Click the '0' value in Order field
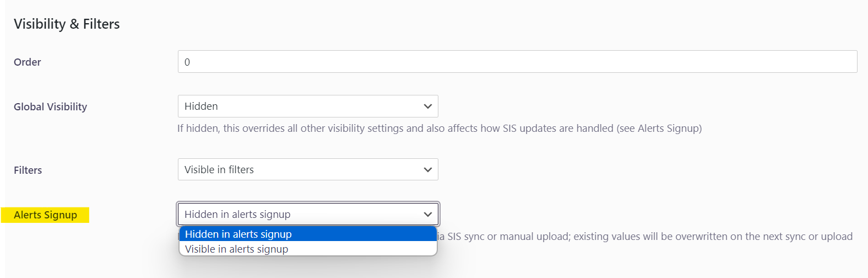868x278 pixels. (187, 62)
